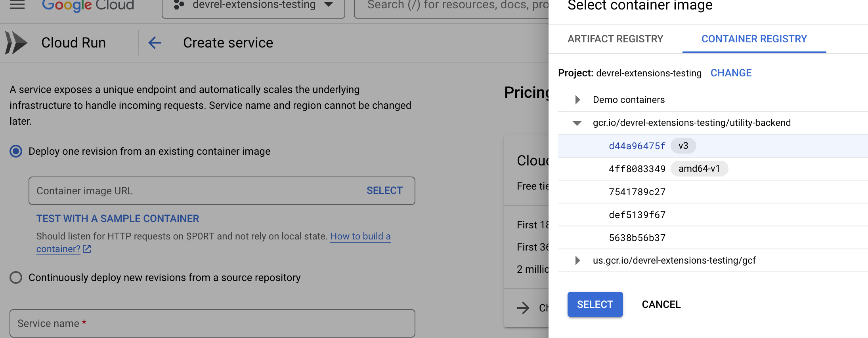Click CHANGE to switch project
The height and width of the screenshot is (338, 868).
731,73
